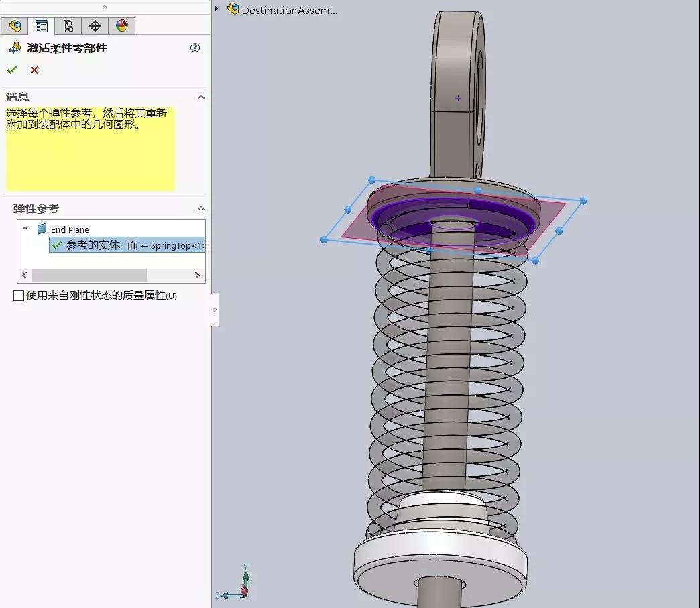Viewport: 700px width, 608px height.
Task: Open help for 激活柔性零部件
Action: (x=195, y=48)
